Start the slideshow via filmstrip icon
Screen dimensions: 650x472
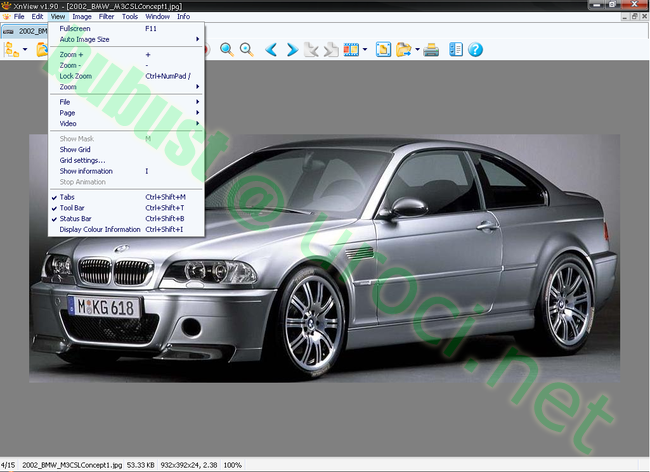click(x=351, y=50)
